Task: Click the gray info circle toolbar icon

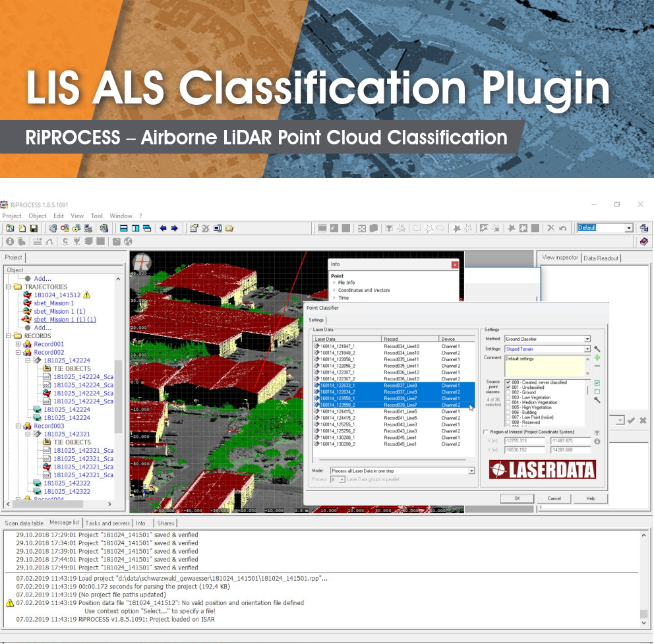Action: pyautogui.click(x=10, y=241)
